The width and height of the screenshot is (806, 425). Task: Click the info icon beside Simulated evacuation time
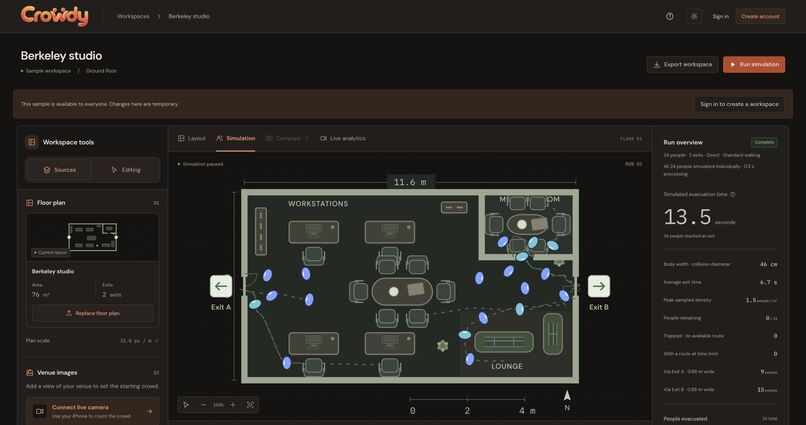732,194
